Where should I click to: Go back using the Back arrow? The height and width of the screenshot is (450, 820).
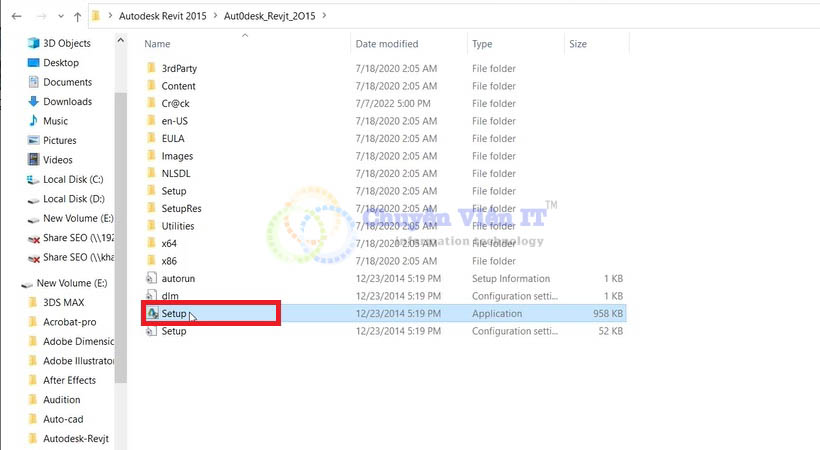17,16
